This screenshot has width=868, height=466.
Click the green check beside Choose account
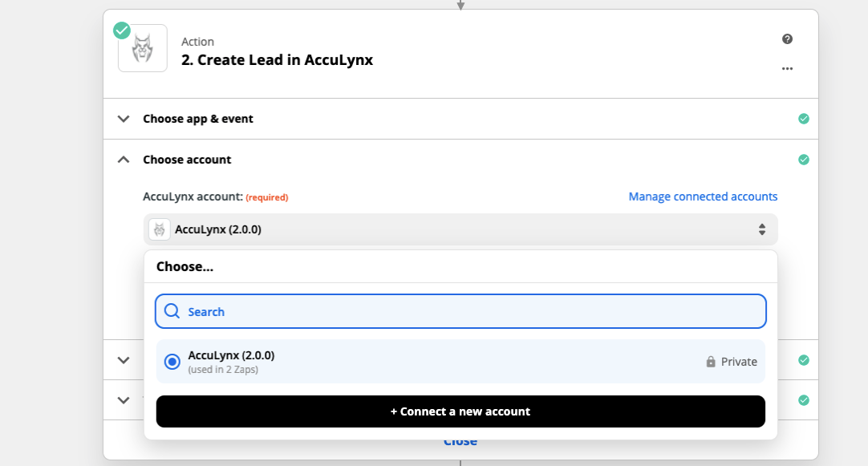(x=804, y=160)
